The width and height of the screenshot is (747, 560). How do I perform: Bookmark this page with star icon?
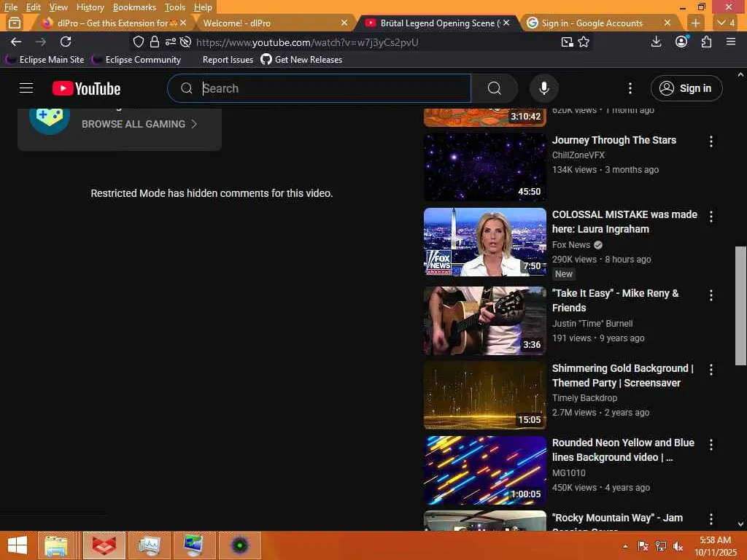pyautogui.click(x=584, y=42)
